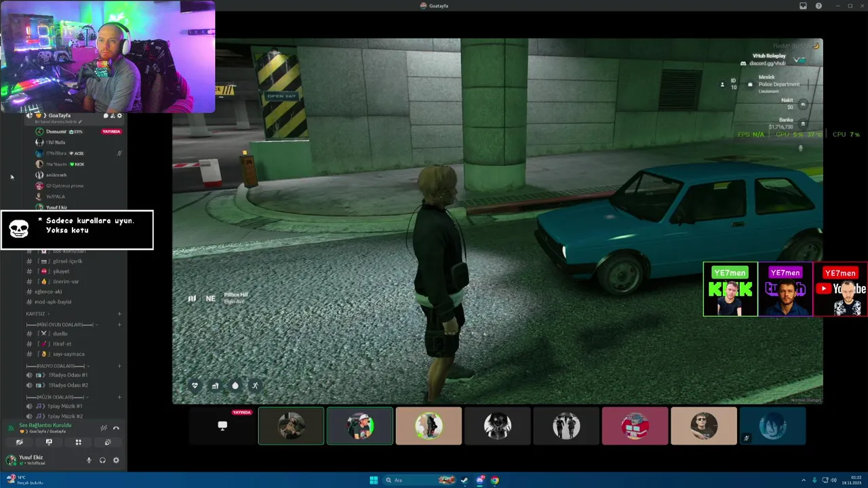Open the inbox icon in Discord title bar

click(x=803, y=5)
